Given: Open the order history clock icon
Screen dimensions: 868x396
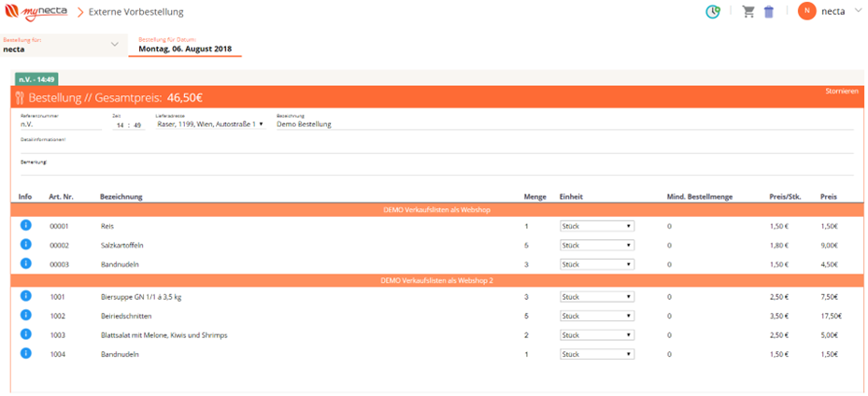Looking at the screenshot, I should click(713, 12).
